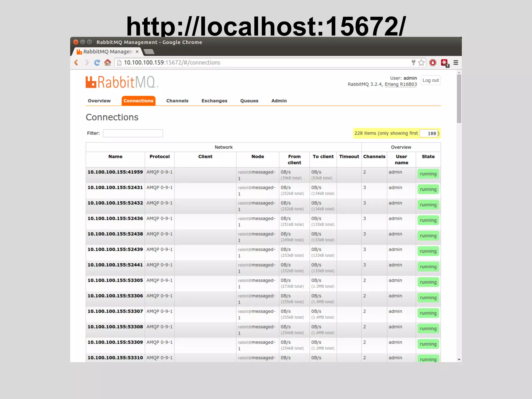Click the page vertical scrollbar thumb

[x=459, y=99]
